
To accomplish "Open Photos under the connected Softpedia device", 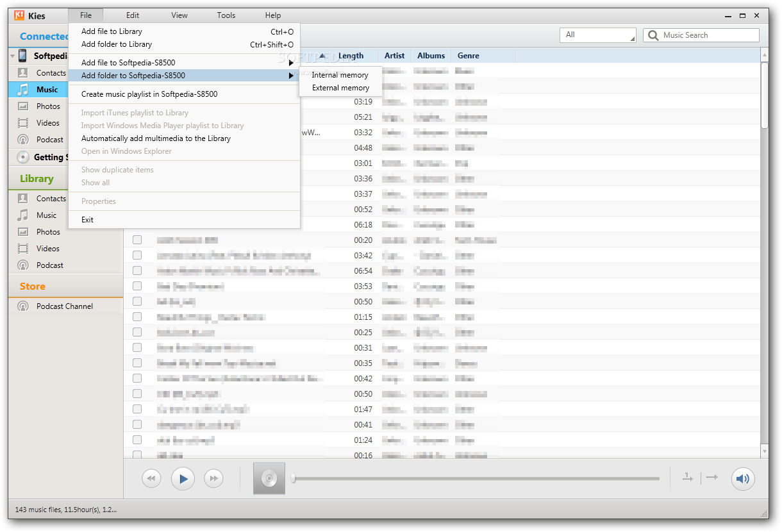I will pyautogui.click(x=48, y=106).
